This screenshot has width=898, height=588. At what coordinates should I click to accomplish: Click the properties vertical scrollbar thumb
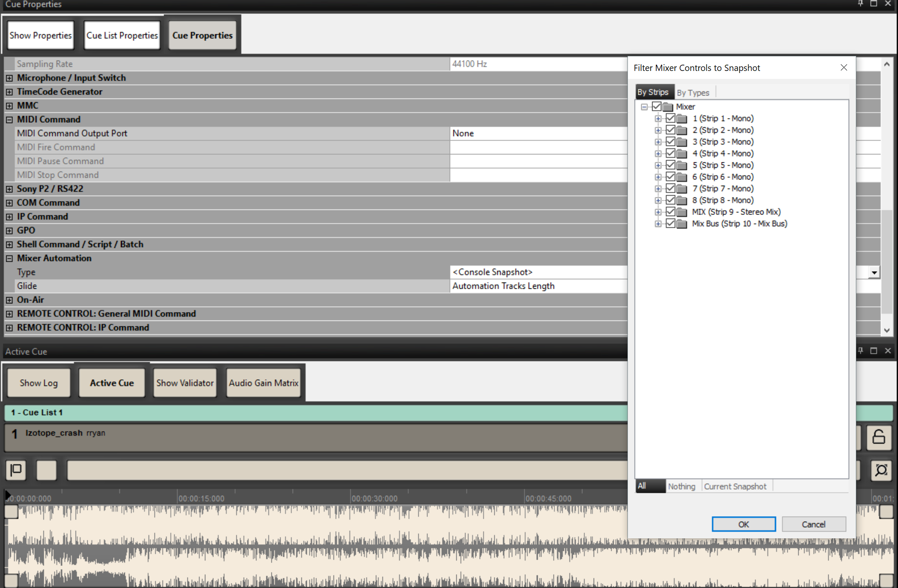pyautogui.click(x=887, y=261)
